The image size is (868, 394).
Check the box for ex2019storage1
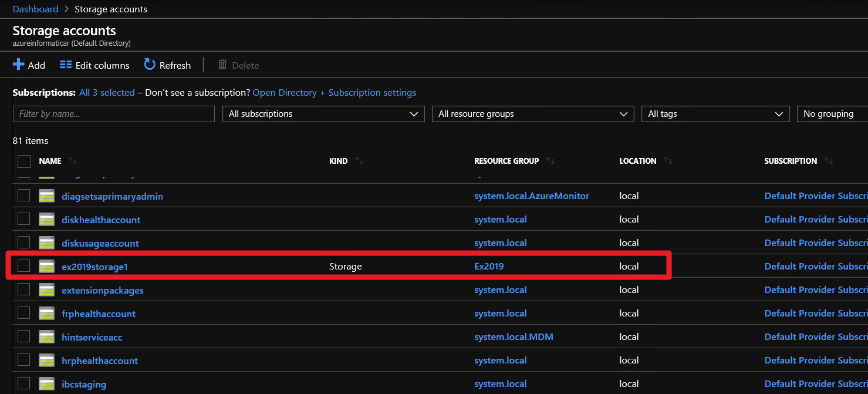(24, 266)
